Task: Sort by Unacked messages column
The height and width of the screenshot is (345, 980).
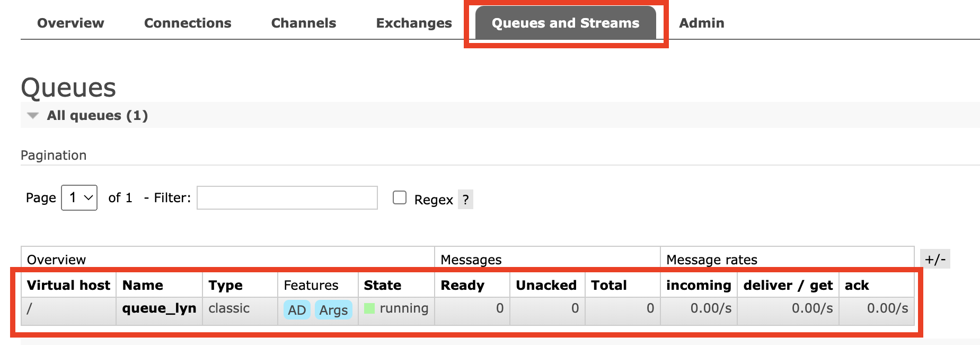Action: [546, 285]
